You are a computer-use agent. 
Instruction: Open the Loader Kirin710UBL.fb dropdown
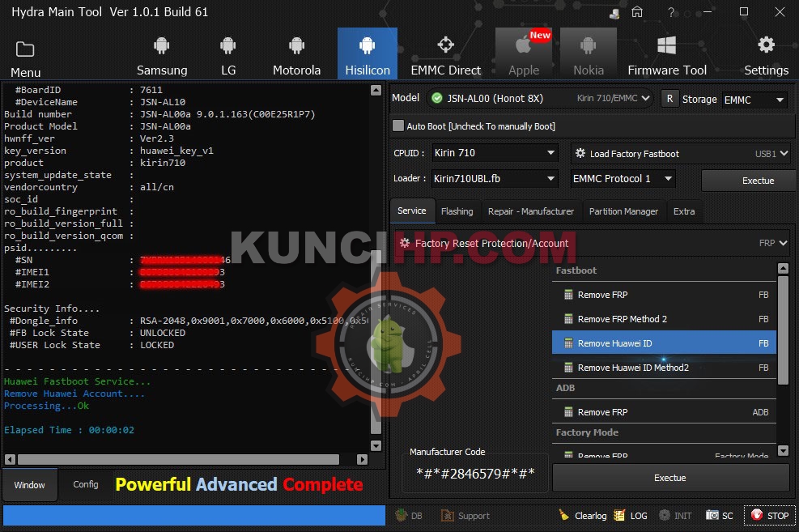tap(495, 178)
